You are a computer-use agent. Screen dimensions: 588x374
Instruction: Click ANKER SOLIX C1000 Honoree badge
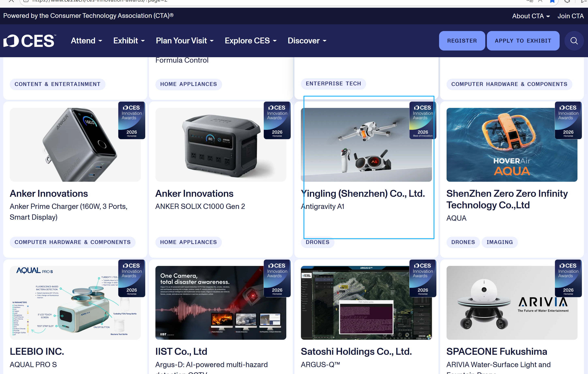pyautogui.click(x=277, y=120)
